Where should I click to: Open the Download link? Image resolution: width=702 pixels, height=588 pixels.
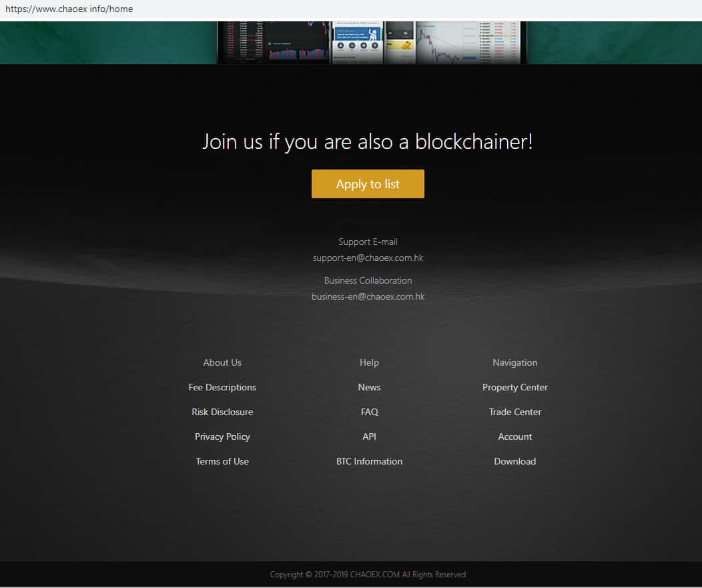coord(515,461)
